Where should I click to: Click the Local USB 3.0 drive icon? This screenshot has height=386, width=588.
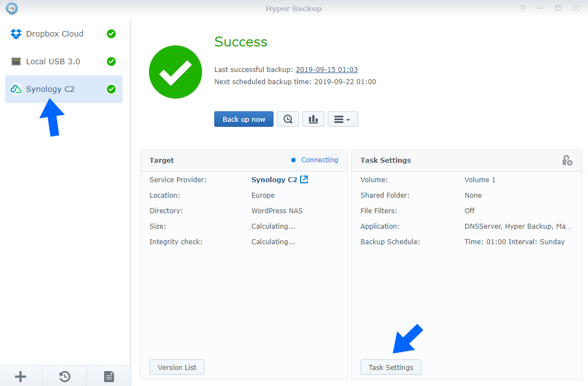(x=16, y=61)
